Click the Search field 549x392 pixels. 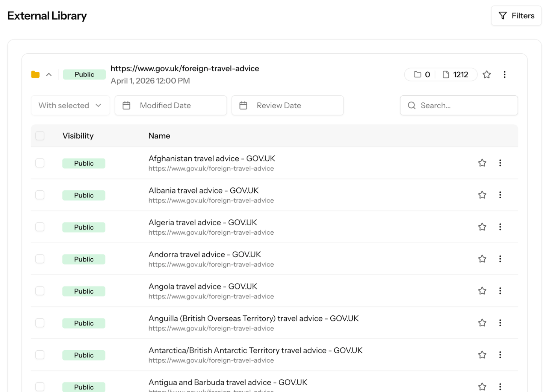459,106
